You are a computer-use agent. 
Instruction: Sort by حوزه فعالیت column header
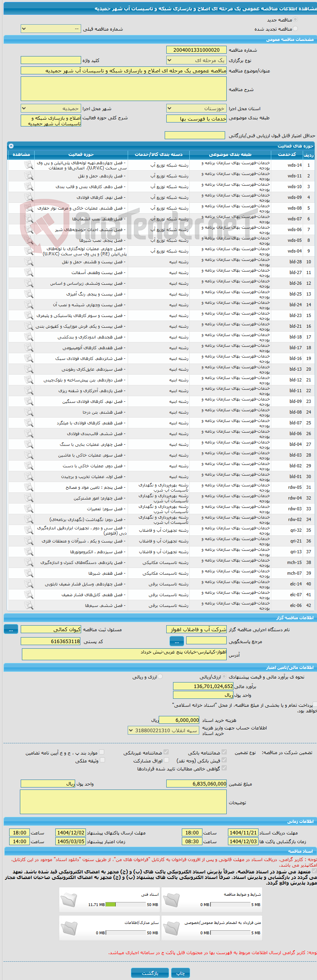click(81, 154)
